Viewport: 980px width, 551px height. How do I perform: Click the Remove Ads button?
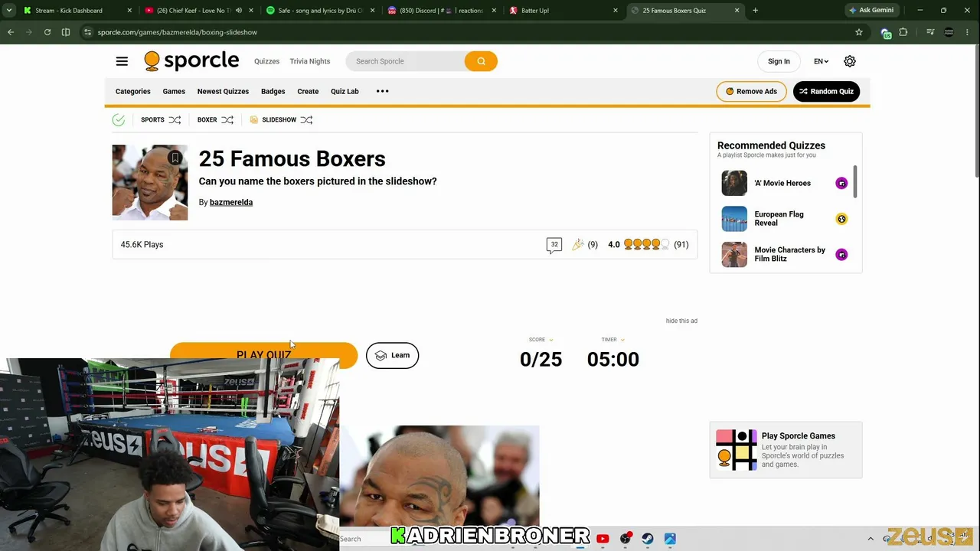(x=751, y=91)
